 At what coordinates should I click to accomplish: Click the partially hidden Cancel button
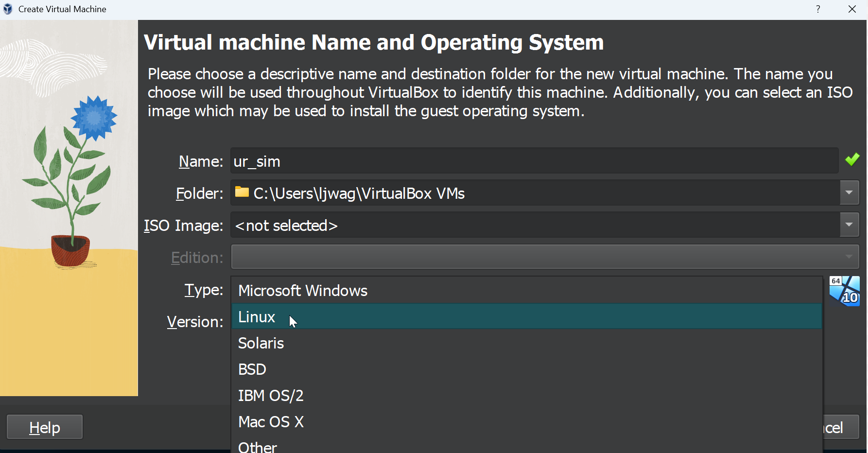[x=841, y=427]
